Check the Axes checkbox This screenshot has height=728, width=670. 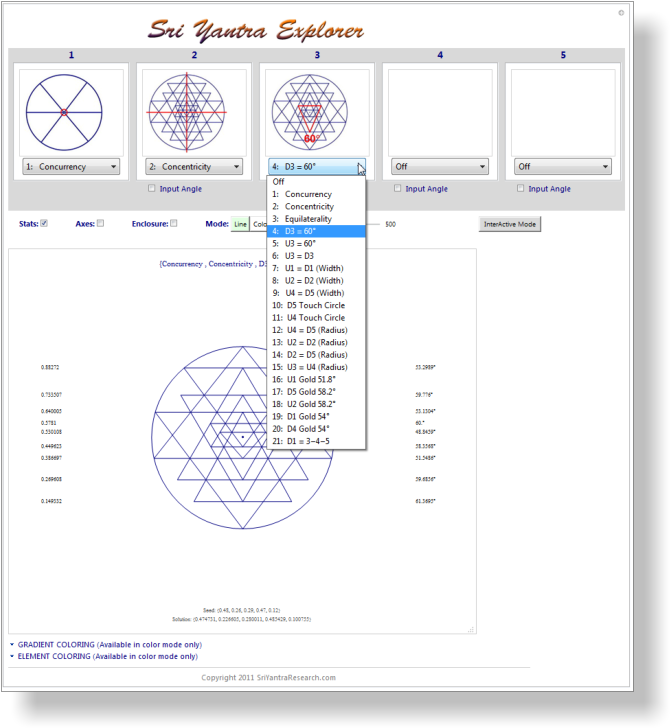[100, 223]
